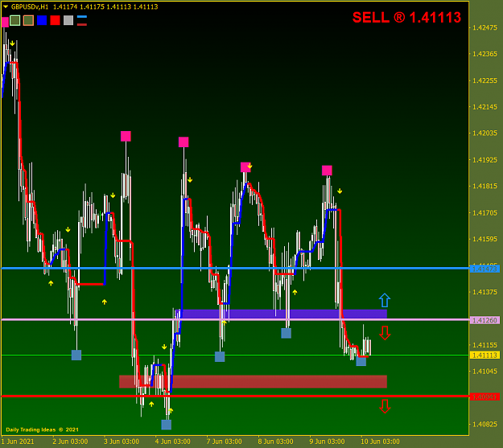503x448 pixels.
Task: Click the pink 1.41260 price tag
Action: click(484, 320)
